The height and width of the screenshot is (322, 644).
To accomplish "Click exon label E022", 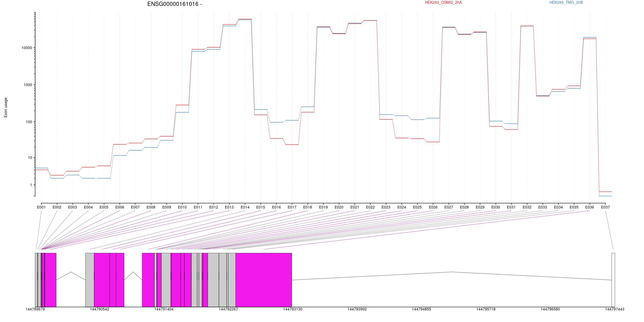I will (x=370, y=207).
